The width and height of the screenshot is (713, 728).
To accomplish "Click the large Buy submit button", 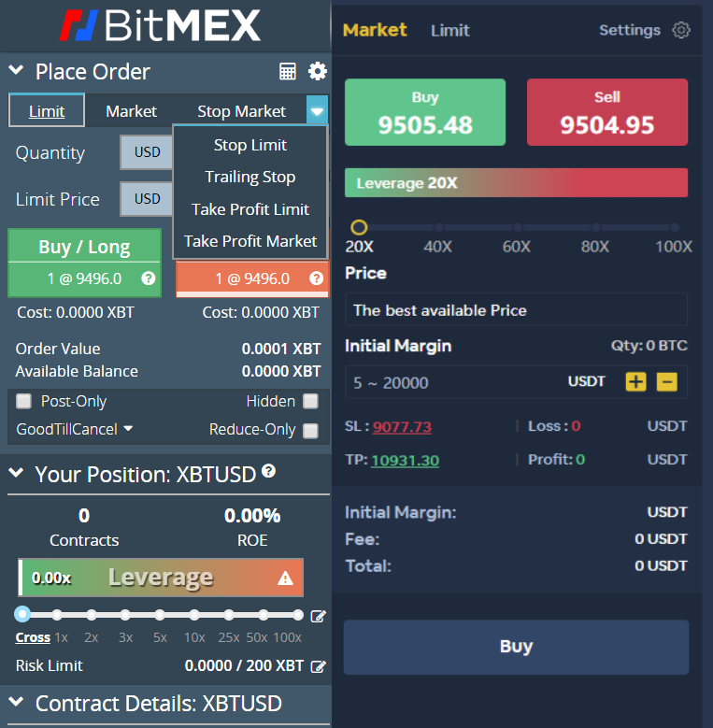I will point(516,647).
